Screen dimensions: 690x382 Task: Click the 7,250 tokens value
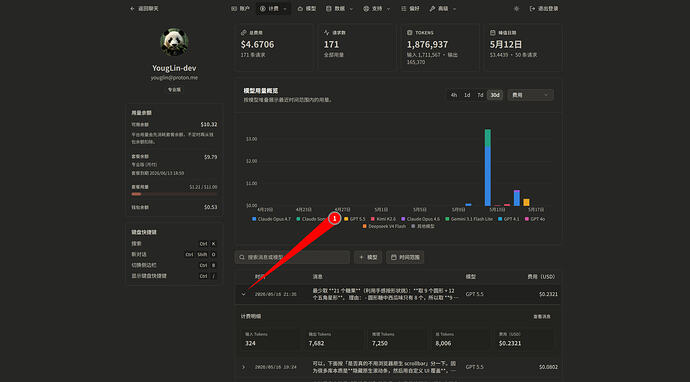tap(380, 343)
